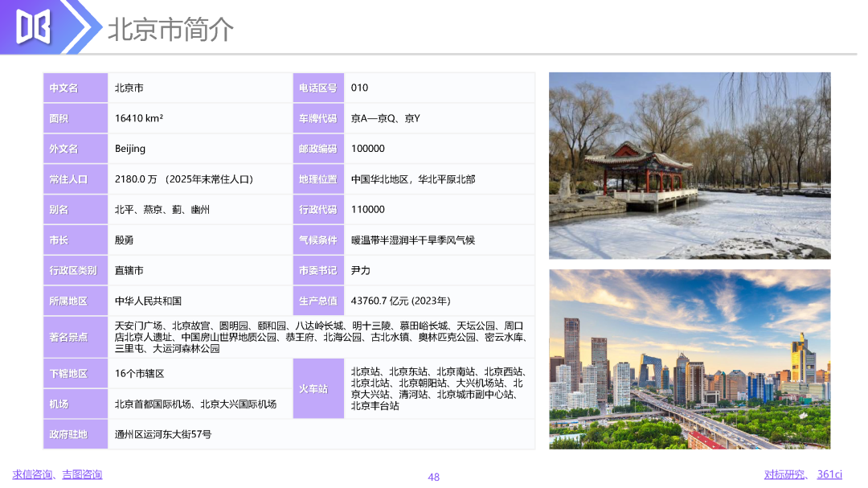Image resolution: width=868 pixels, height=488 pixels.
Task: Select the 政府驻地 label cell
Action: click(x=76, y=434)
